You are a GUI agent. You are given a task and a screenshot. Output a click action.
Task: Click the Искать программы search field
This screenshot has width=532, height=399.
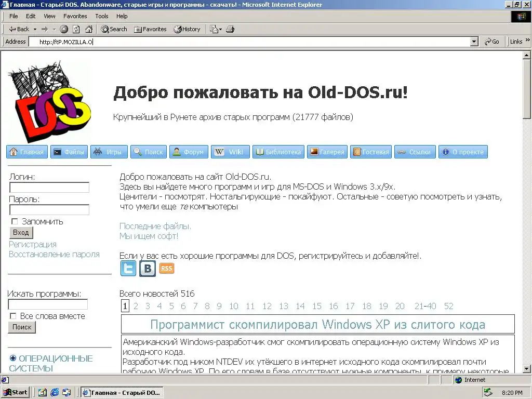(x=48, y=304)
